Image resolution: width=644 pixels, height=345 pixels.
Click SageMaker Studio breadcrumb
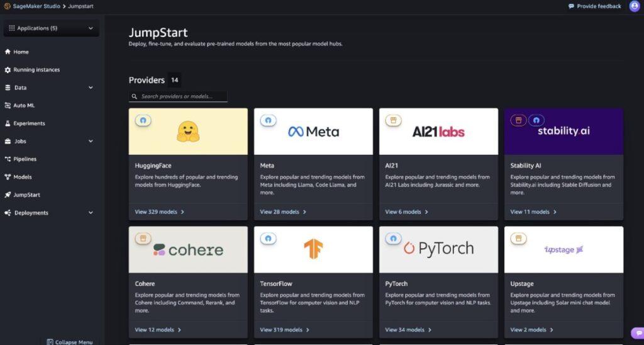36,6
